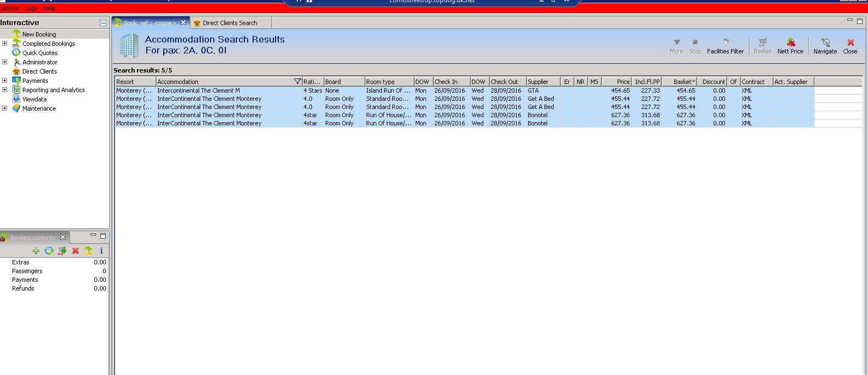Collapse the Interactive panel with minus icon
868x375 pixels.
(x=103, y=23)
